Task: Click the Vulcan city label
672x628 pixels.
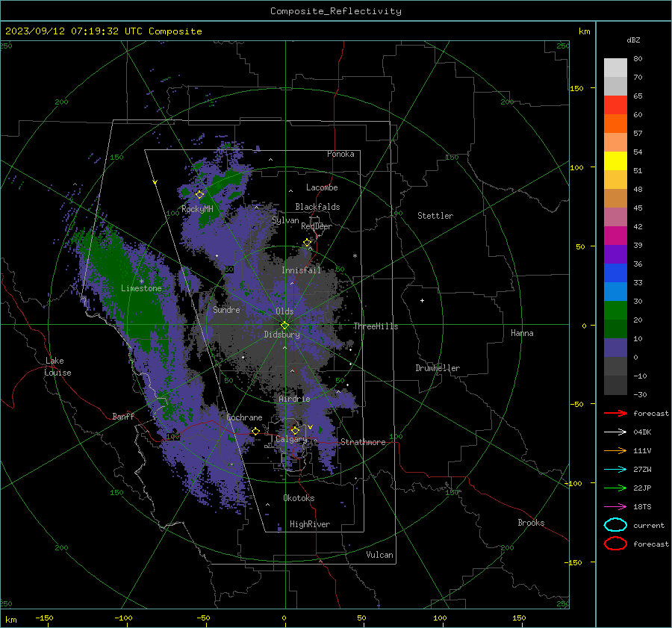Action: click(379, 555)
